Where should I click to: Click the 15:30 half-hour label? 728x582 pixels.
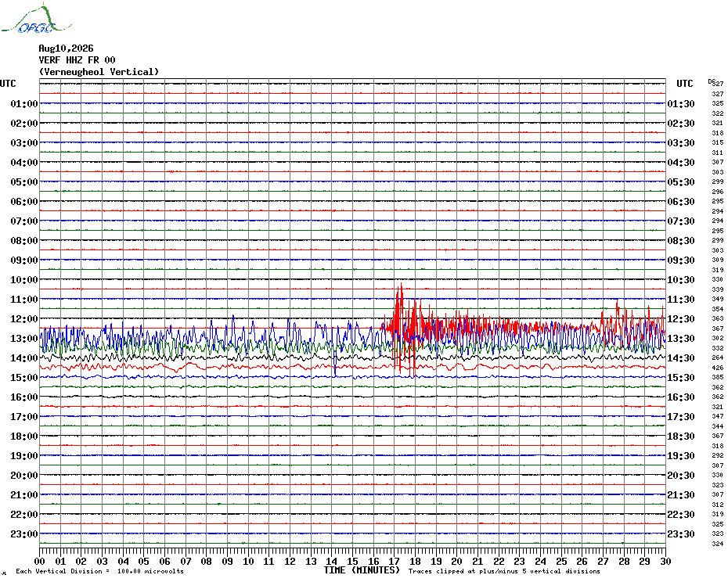681,377
